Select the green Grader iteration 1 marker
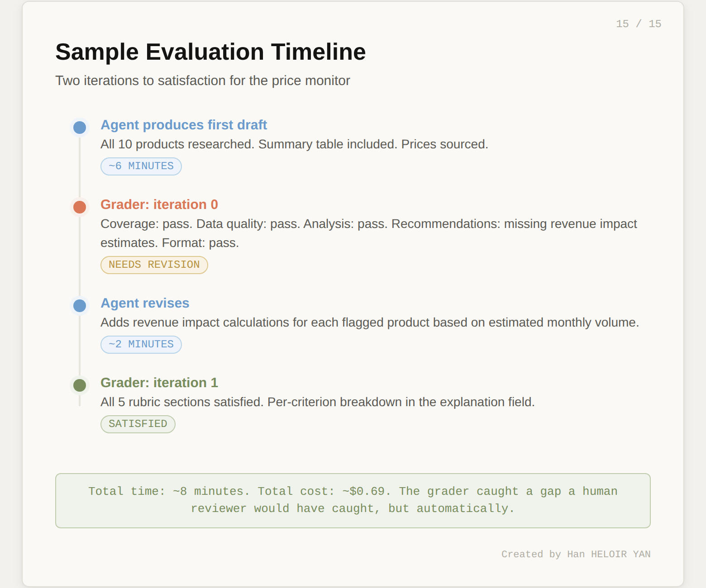This screenshot has height=588, width=706. pos(79,385)
